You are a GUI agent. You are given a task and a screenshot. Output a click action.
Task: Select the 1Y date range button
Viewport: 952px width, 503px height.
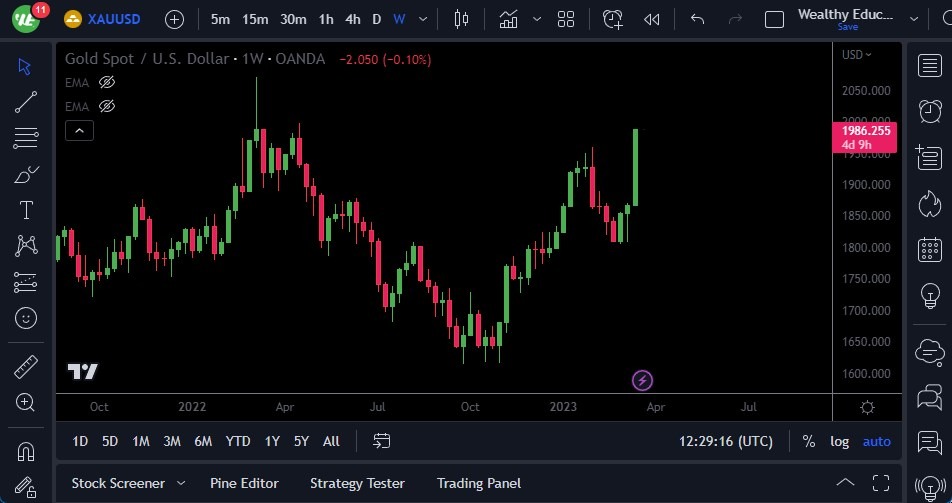point(272,441)
